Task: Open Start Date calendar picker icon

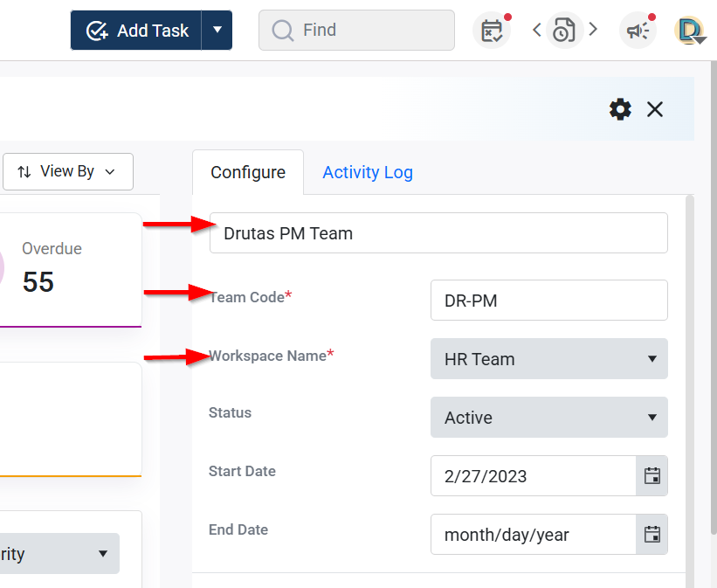Action: coord(652,476)
